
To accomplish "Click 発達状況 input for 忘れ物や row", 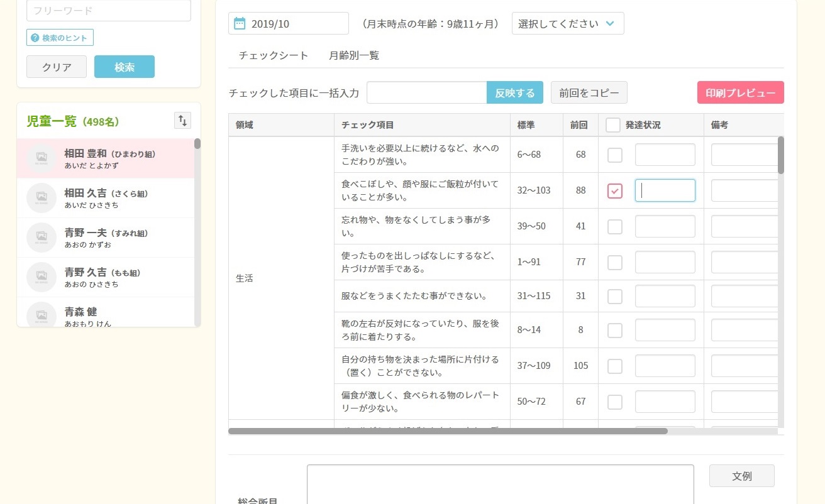I will pos(665,226).
